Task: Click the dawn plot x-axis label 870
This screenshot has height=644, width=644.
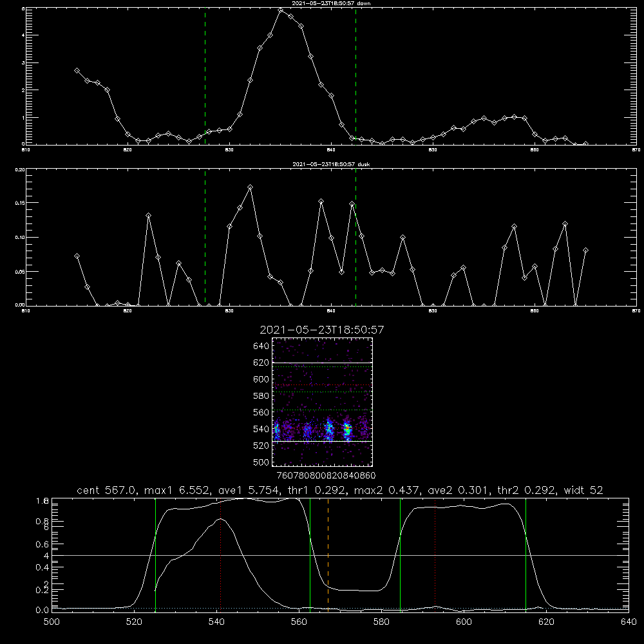Action: pyautogui.click(x=636, y=150)
